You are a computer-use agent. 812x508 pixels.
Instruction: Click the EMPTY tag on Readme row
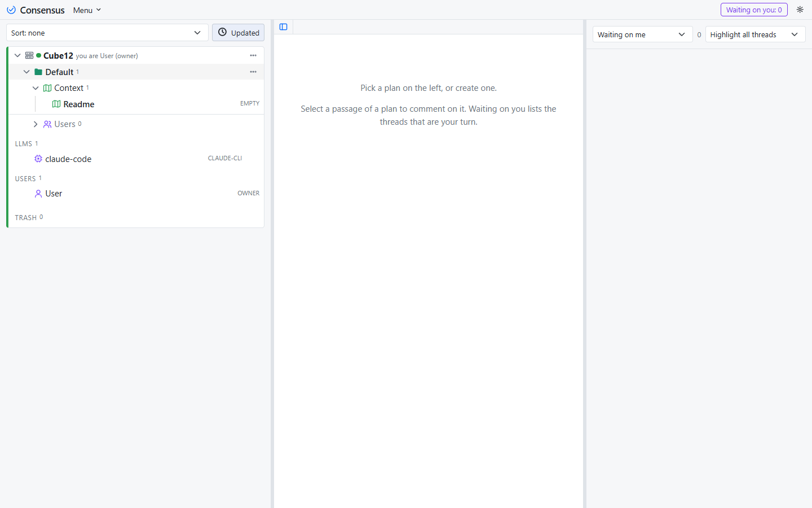[x=250, y=103]
